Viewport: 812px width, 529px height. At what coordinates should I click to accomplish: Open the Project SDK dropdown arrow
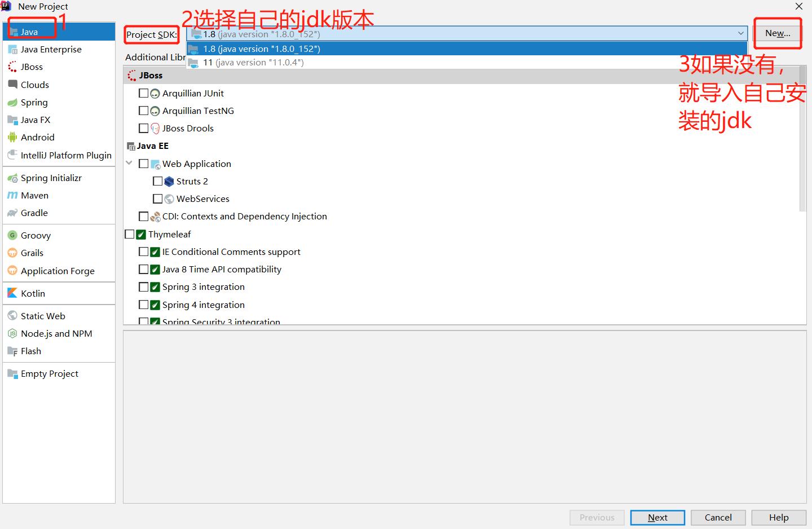(x=741, y=34)
